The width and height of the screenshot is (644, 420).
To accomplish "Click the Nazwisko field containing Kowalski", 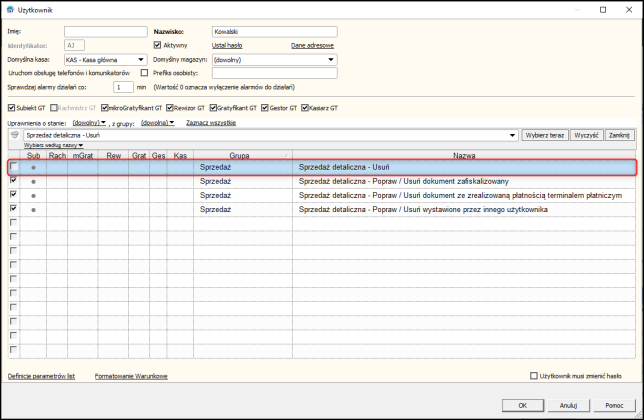I will point(275,32).
